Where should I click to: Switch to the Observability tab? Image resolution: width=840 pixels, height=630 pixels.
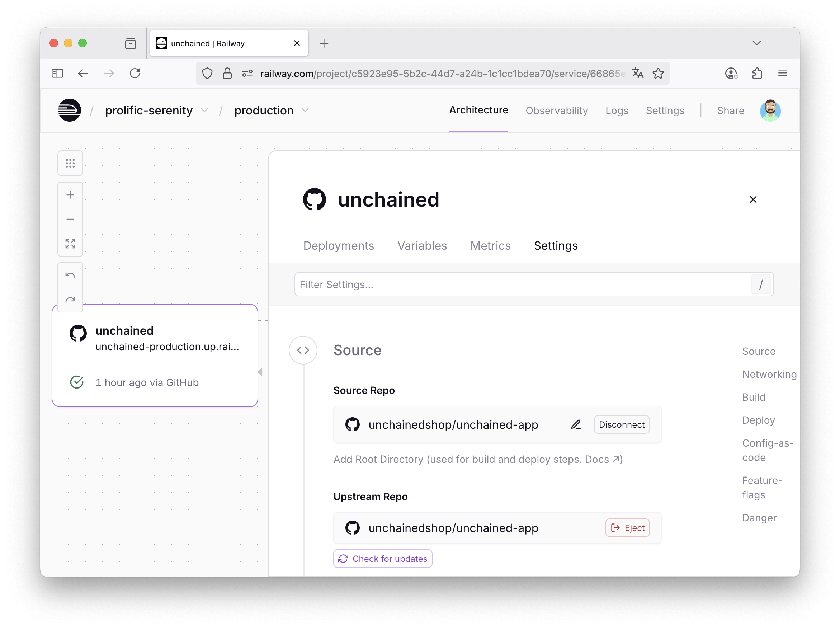pos(556,111)
